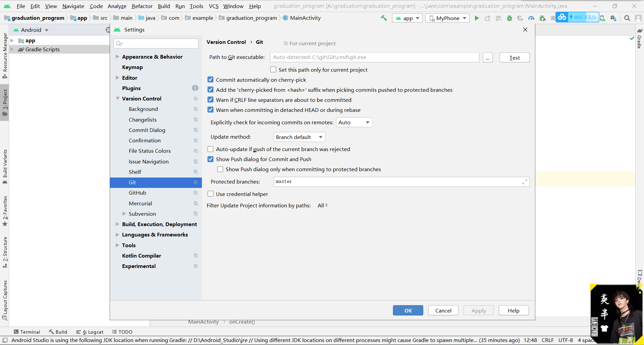Image resolution: width=644 pixels, height=345 pixels.
Task: Open the Z: Structure side panel
Action: pyautogui.click(x=5, y=252)
